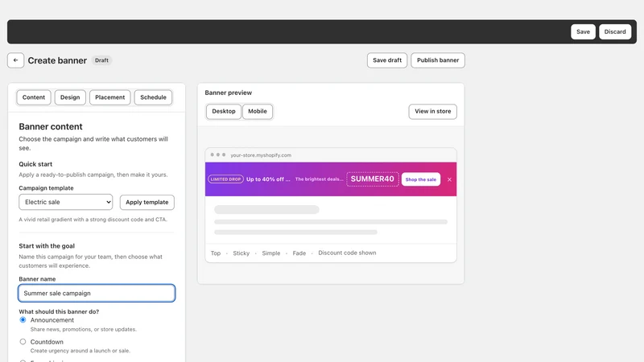This screenshot has width=644, height=362.
Task: Select the Announcement radio option
Action: coord(23,319)
